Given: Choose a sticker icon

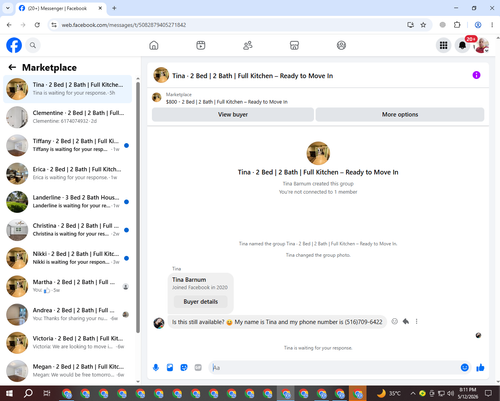Looking at the screenshot, I should click(x=184, y=367).
